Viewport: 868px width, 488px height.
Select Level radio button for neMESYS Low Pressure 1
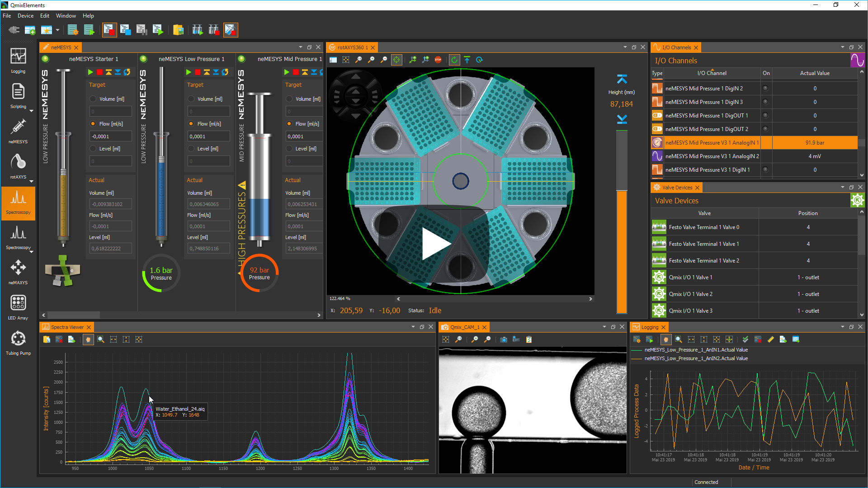coord(191,149)
